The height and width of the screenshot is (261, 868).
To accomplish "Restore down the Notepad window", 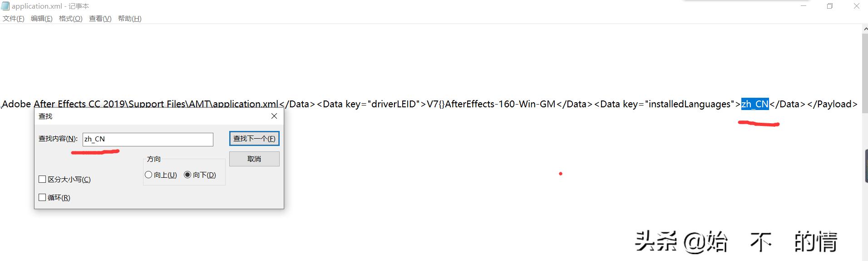I will click(x=830, y=6).
